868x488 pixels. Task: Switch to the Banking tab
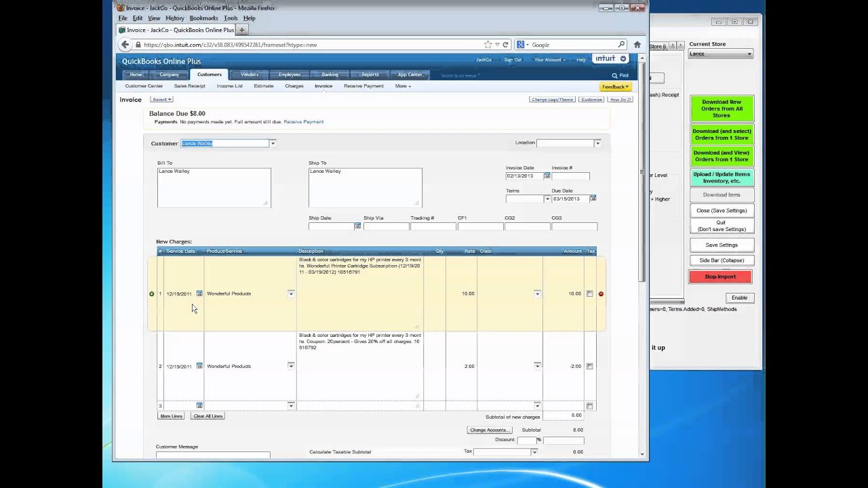(330, 75)
